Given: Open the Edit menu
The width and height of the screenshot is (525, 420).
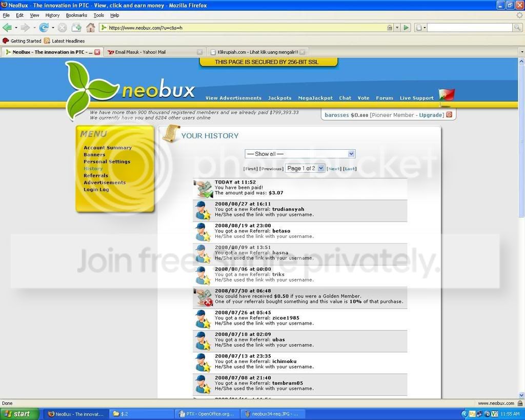Looking at the screenshot, I should tap(19, 15).
